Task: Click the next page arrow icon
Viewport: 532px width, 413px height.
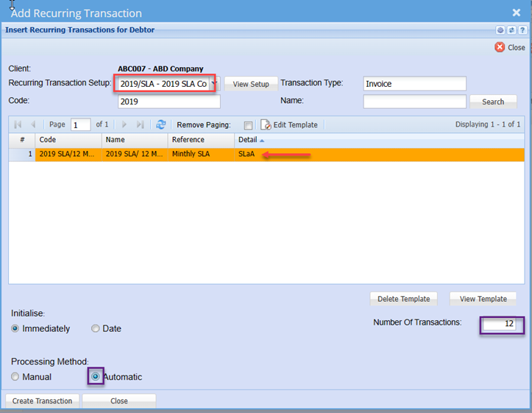Action: [124, 125]
